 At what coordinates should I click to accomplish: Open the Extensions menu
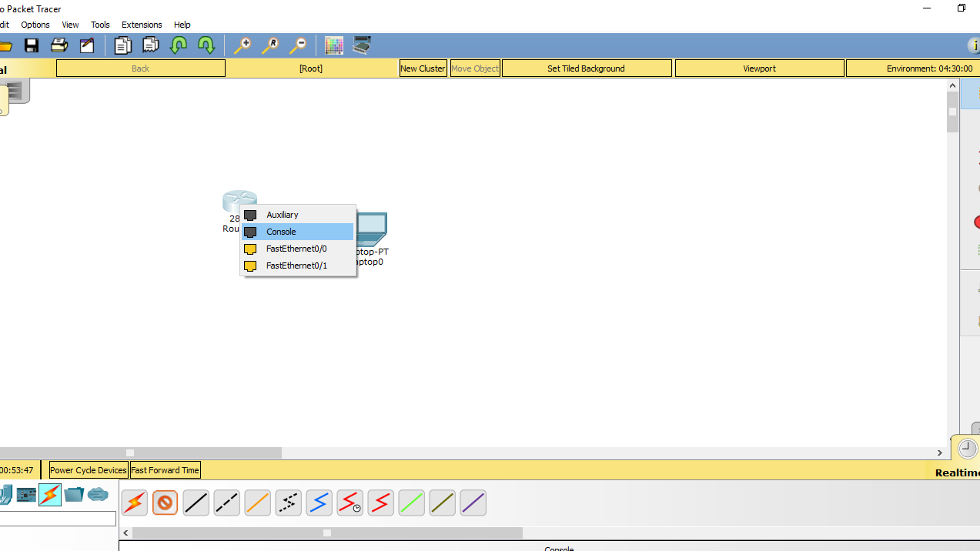(x=141, y=24)
